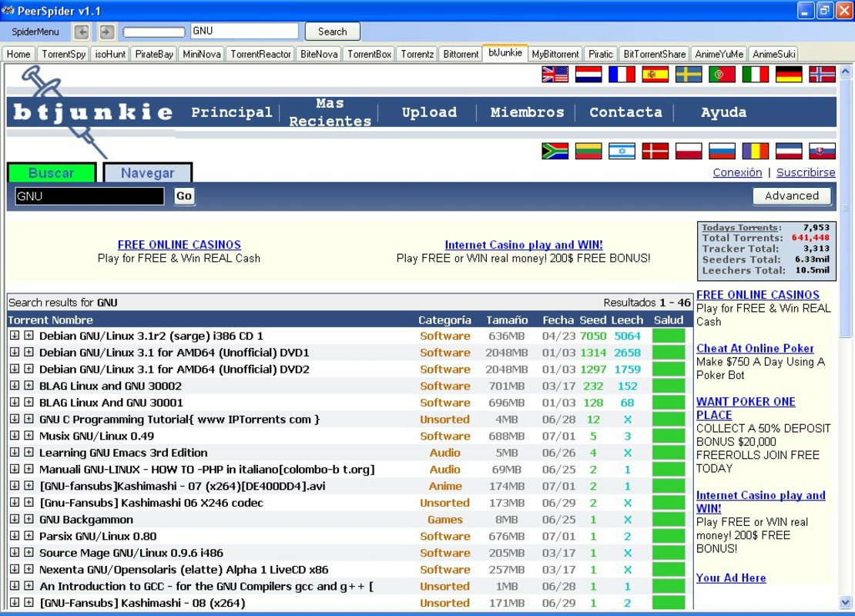Expand details for Debian AMD64 (Unofficial) DVD1

coord(28,352)
